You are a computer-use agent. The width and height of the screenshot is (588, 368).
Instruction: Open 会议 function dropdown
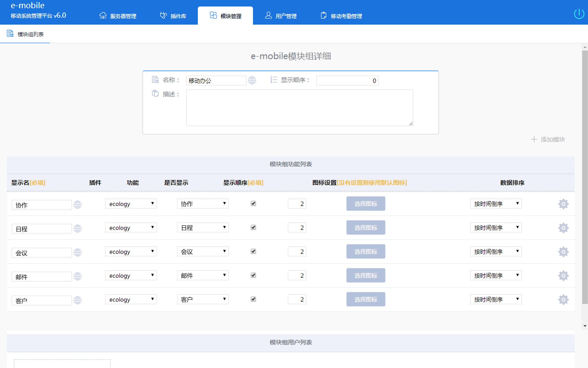(203, 251)
